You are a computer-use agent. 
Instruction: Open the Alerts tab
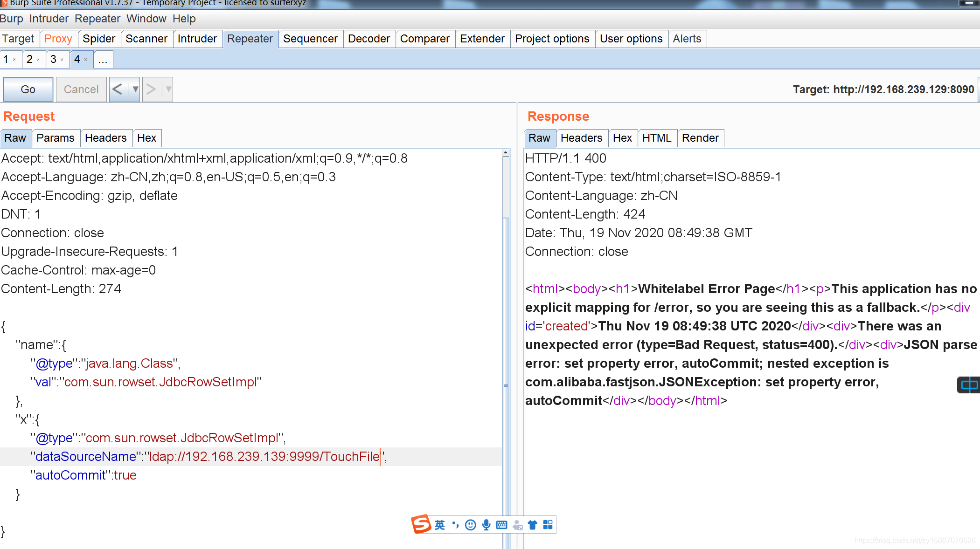(x=687, y=39)
